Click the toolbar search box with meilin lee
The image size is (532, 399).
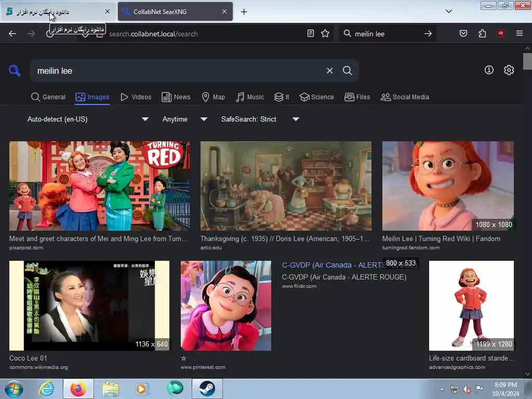387,34
